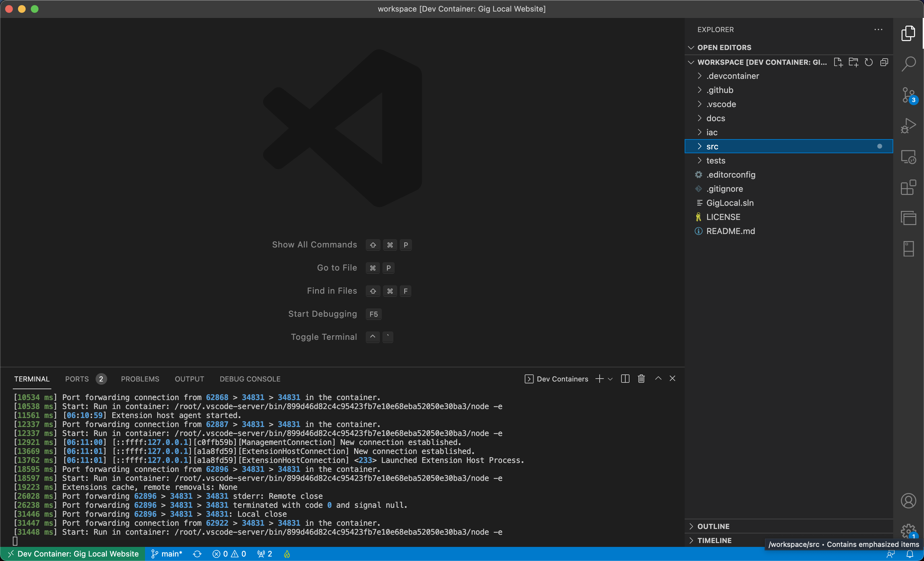
Task: Open the Manage gear menu
Action: tap(908, 531)
